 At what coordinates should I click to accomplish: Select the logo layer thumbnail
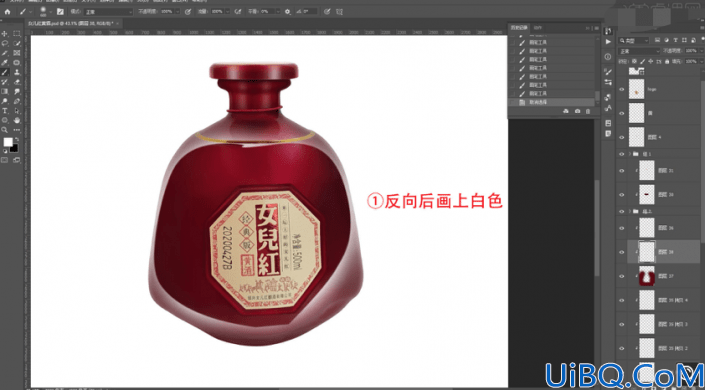pos(636,89)
